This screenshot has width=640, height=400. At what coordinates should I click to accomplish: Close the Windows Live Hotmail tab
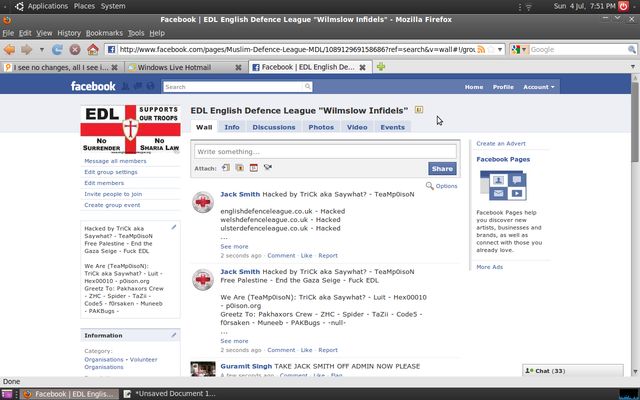coord(237,67)
